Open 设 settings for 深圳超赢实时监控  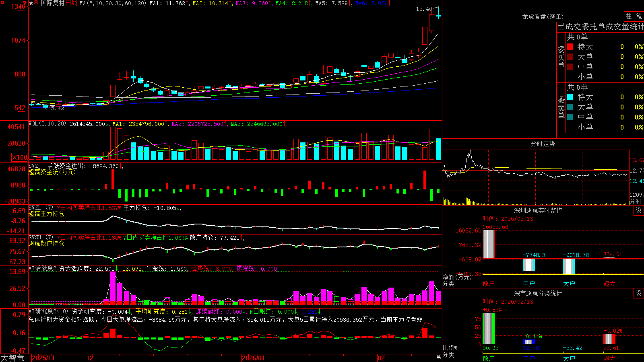[639, 210]
